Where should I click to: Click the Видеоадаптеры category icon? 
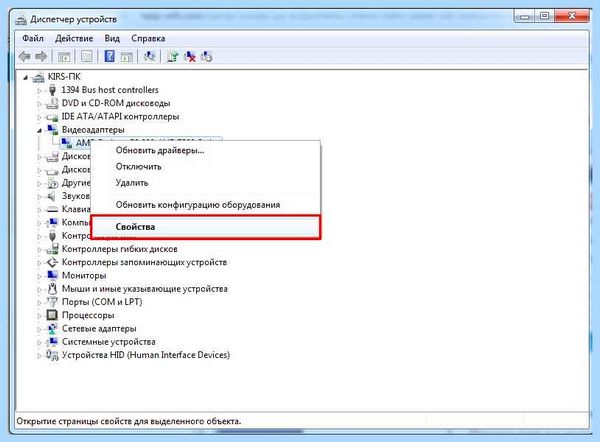(x=52, y=129)
